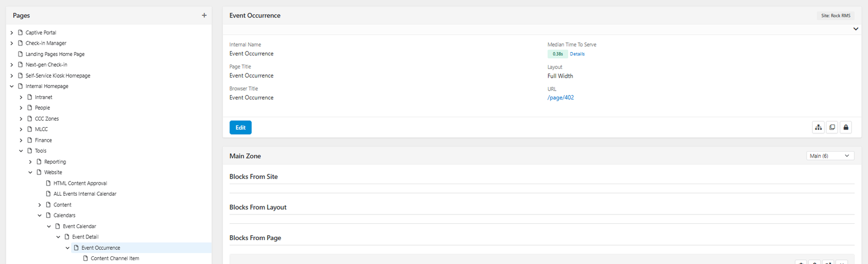Toggle the Event Occurrence panel chevron

pyautogui.click(x=856, y=29)
